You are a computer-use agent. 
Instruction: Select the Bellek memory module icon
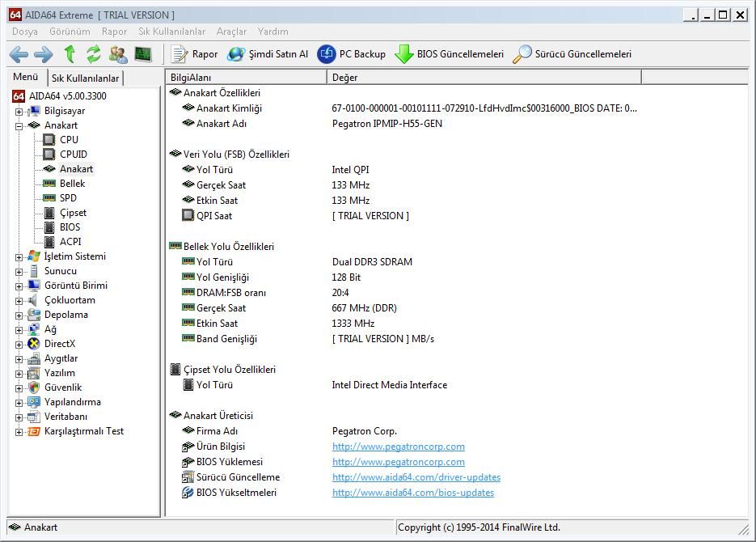click(x=49, y=184)
